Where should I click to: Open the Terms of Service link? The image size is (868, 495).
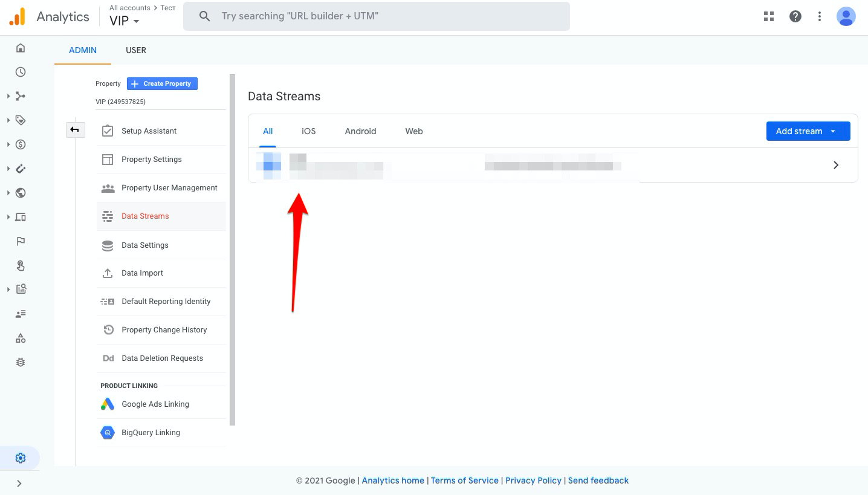tap(465, 480)
